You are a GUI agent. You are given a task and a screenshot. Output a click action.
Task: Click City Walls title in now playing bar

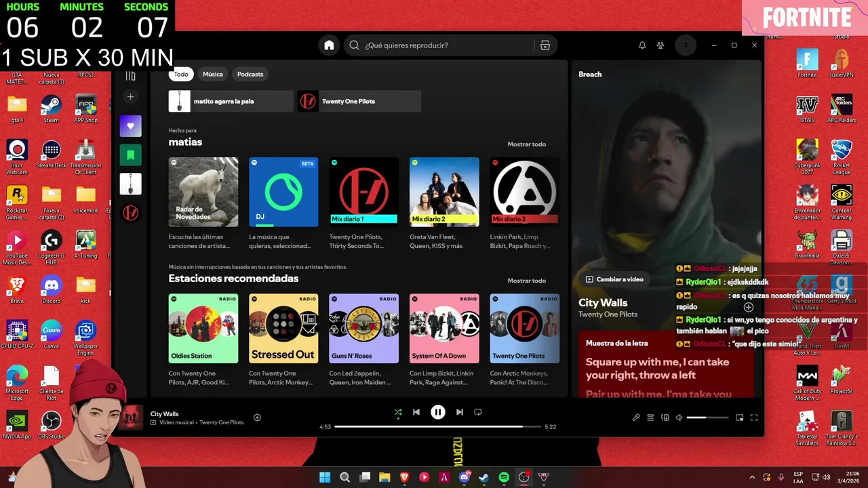click(x=165, y=413)
